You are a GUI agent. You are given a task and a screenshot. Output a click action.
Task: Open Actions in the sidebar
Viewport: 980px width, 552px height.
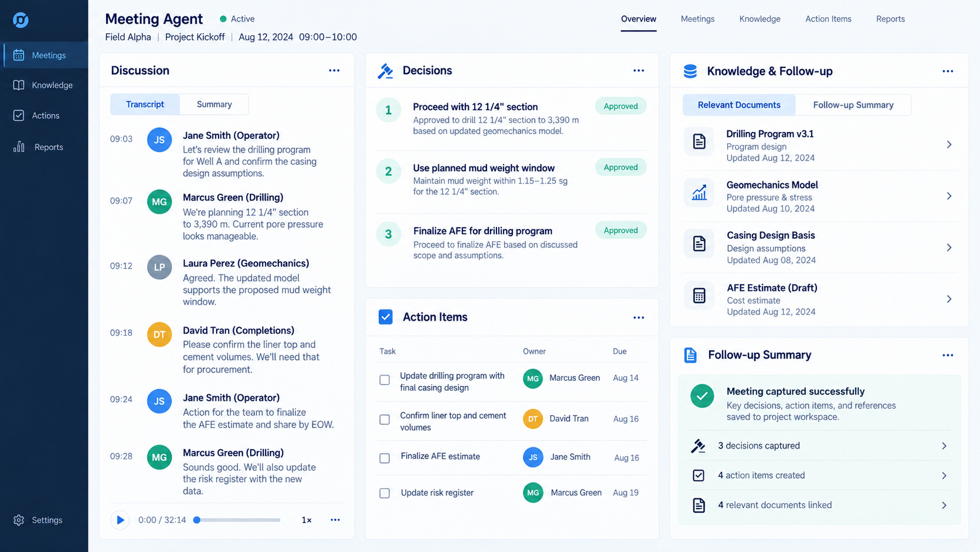click(45, 116)
